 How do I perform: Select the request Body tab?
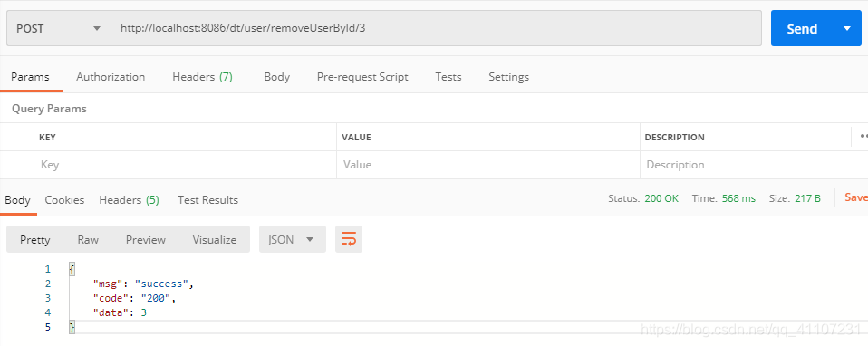[x=276, y=77]
